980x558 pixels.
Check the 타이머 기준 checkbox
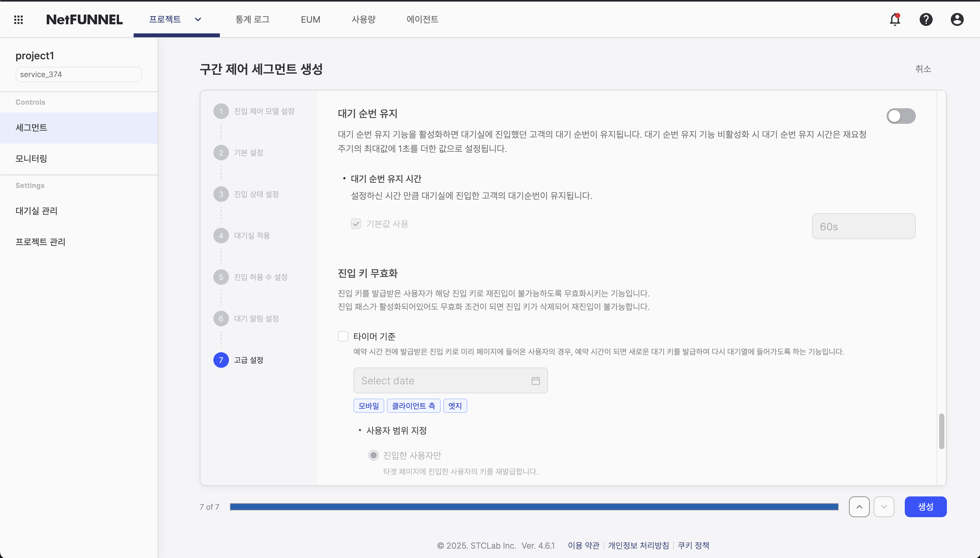click(x=343, y=336)
